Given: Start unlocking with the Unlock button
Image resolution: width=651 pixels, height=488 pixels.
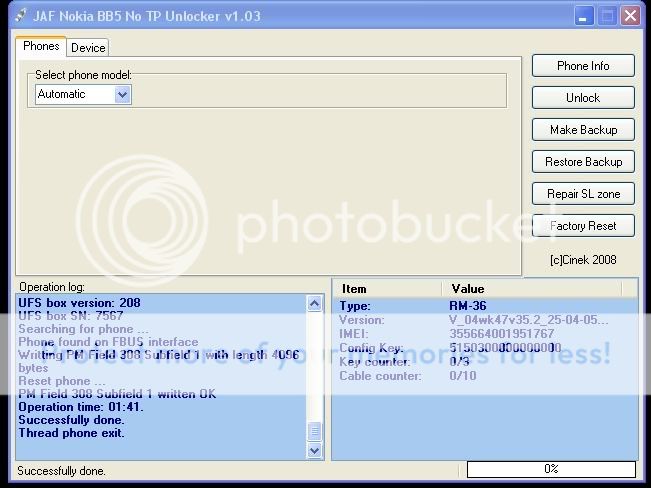Looking at the screenshot, I should [x=583, y=98].
